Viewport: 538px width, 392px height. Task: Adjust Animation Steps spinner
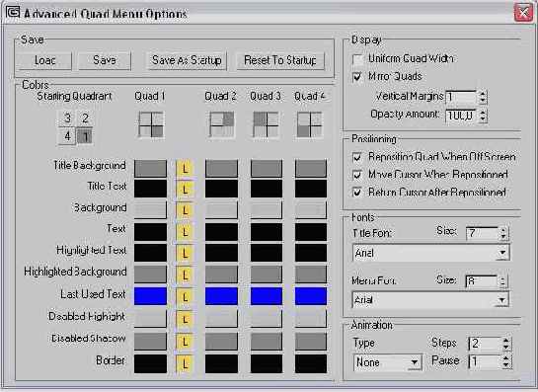click(506, 344)
